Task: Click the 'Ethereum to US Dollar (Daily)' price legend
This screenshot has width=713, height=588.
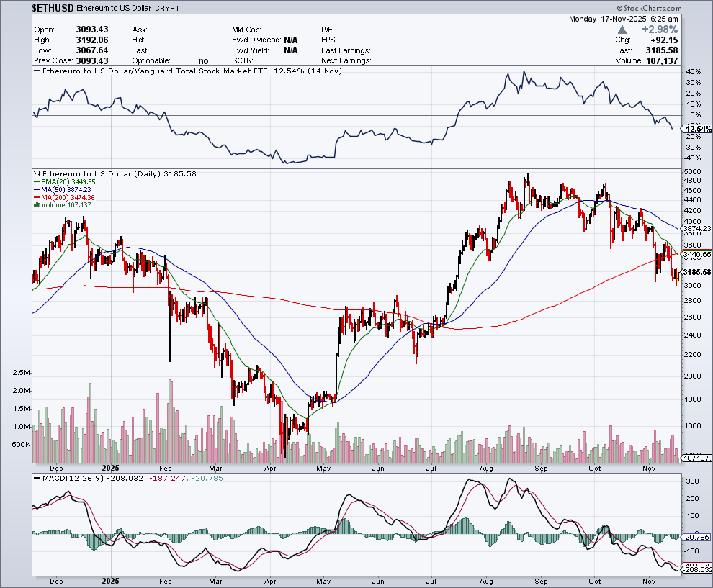Action: click(119, 173)
